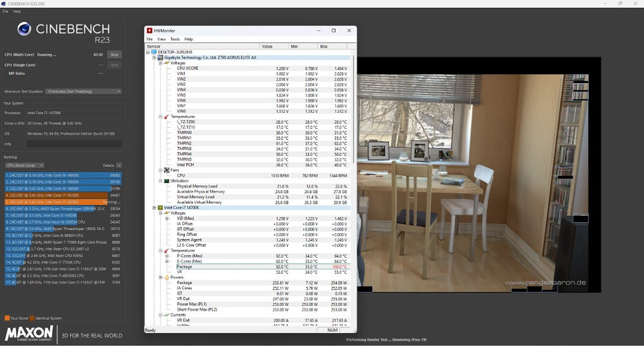Click the Powers flame icon
644x346 pixels.
point(167,278)
